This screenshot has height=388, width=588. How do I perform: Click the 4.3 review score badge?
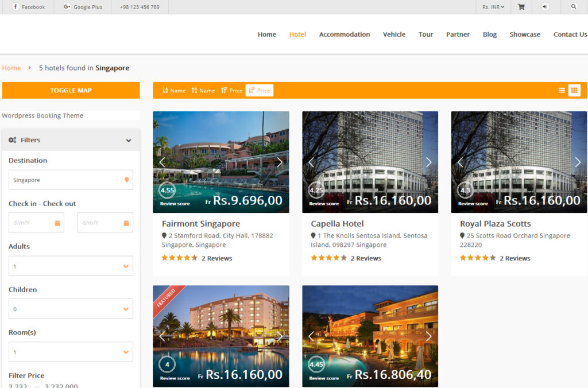coord(465,190)
